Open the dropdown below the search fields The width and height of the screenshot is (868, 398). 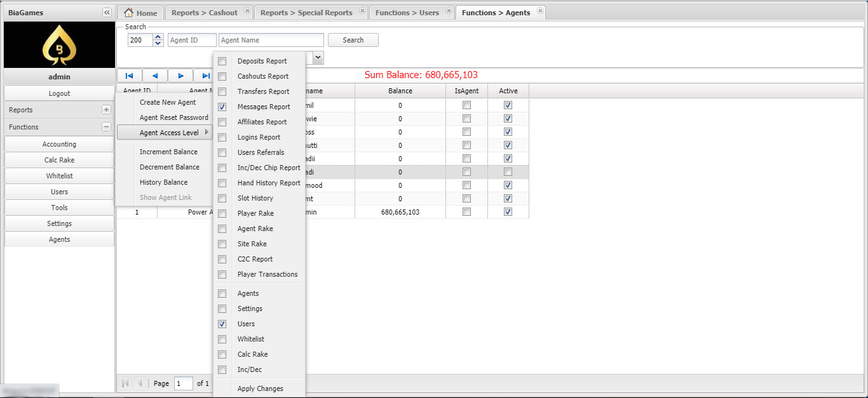tap(318, 58)
